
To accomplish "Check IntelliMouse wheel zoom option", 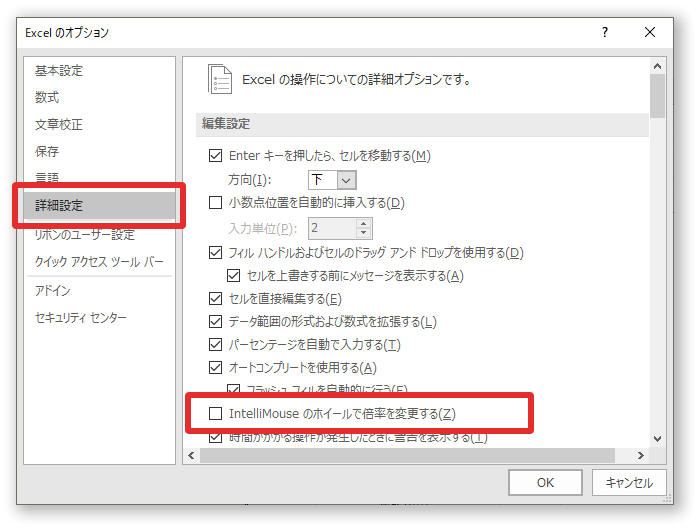I will (215, 413).
